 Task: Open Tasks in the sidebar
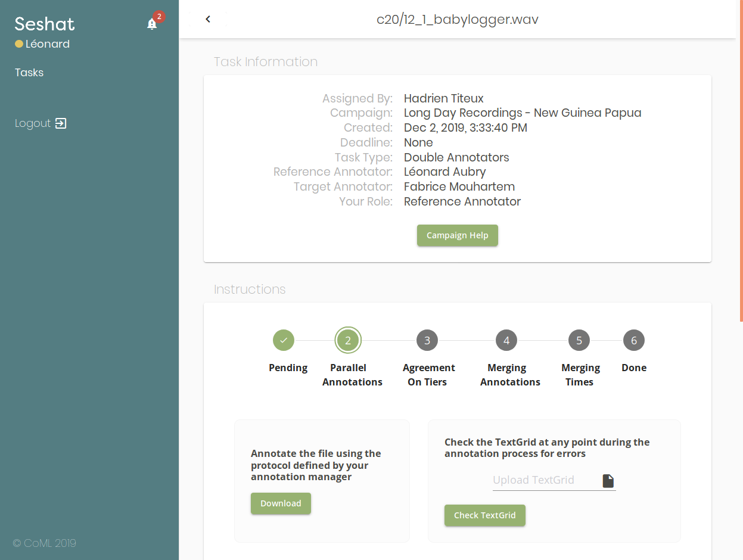tap(29, 73)
